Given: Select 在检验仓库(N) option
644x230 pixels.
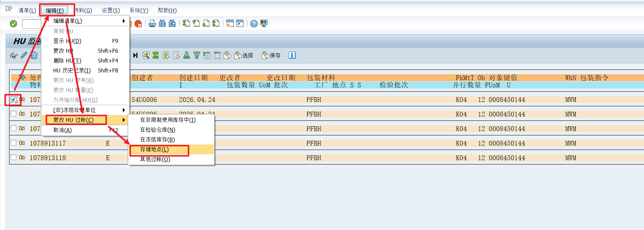Looking at the screenshot, I should click(171, 130).
